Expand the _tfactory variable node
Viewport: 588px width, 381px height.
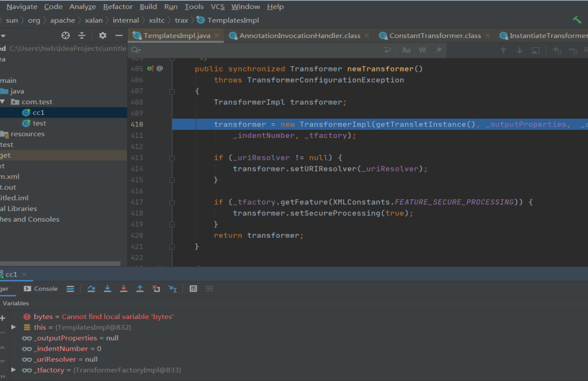(x=13, y=370)
